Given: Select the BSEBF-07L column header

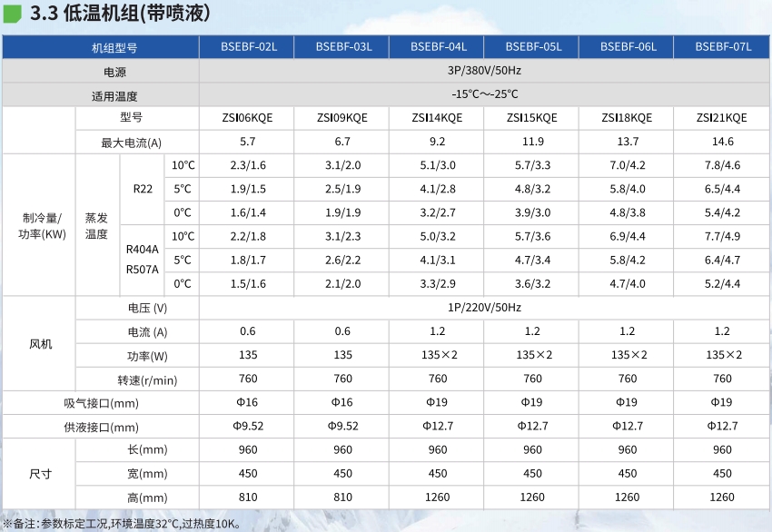Looking at the screenshot, I should pyautogui.click(x=723, y=47).
